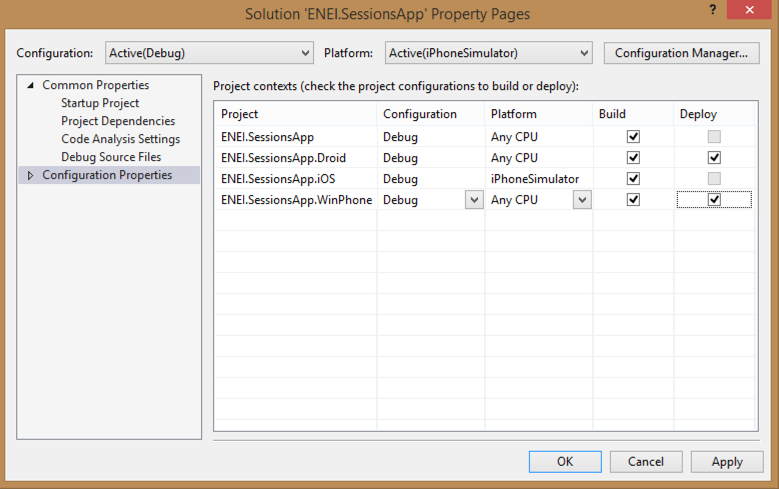
Task: Open WinPhone project Platform dropdown arrow
Action: click(x=581, y=200)
